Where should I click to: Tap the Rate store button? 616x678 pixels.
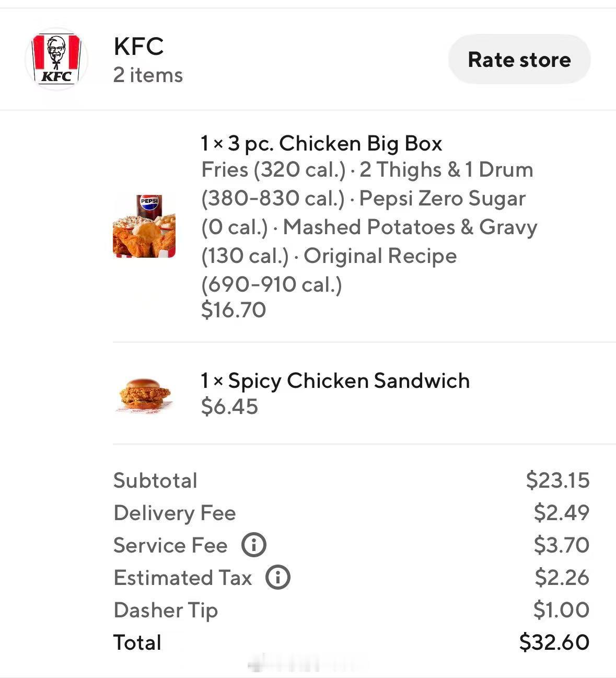[x=519, y=59]
